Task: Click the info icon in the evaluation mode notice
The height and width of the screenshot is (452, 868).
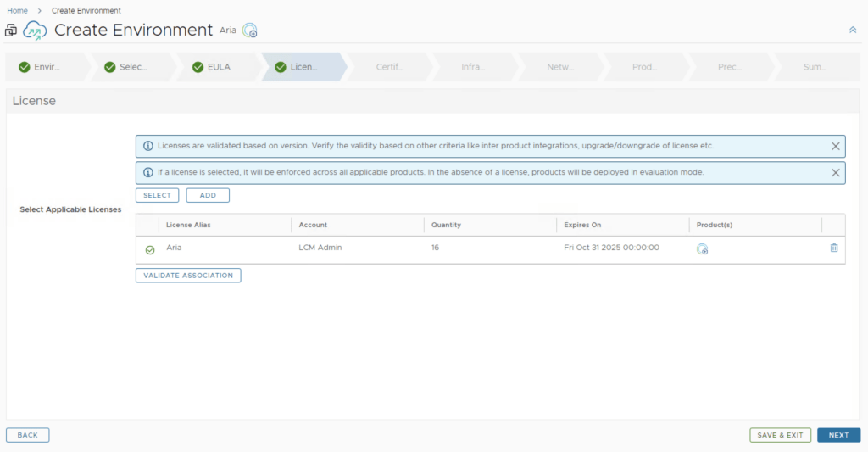Action: coord(148,172)
